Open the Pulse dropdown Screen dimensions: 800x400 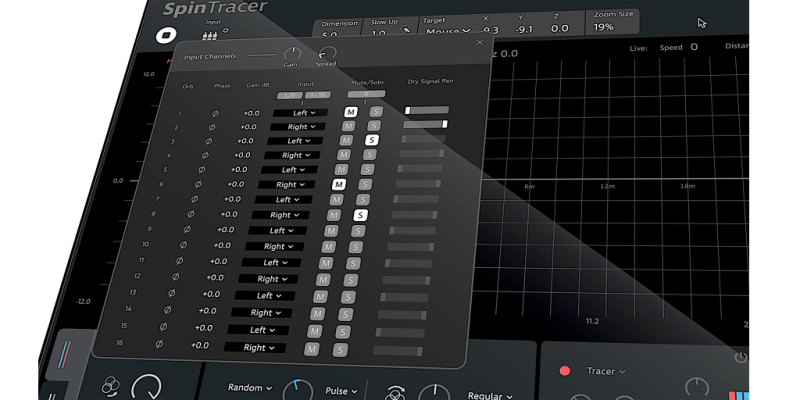(342, 391)
